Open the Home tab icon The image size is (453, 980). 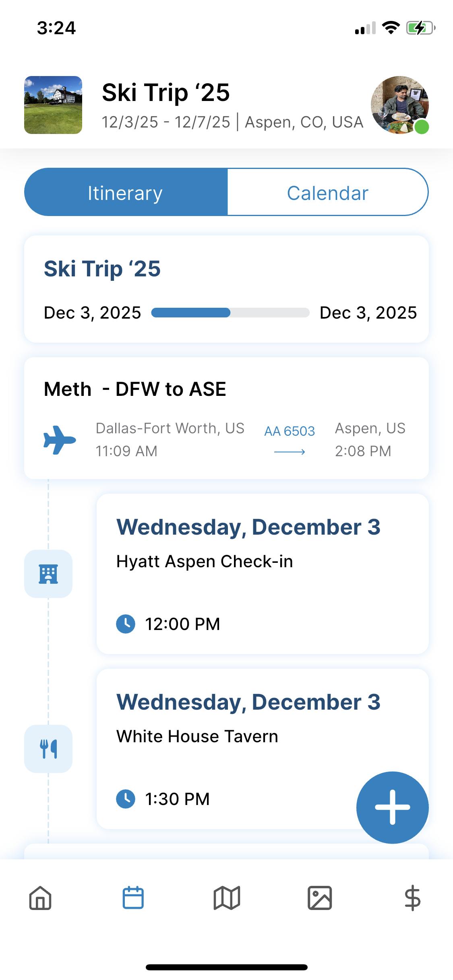click(x=40, y=898)
